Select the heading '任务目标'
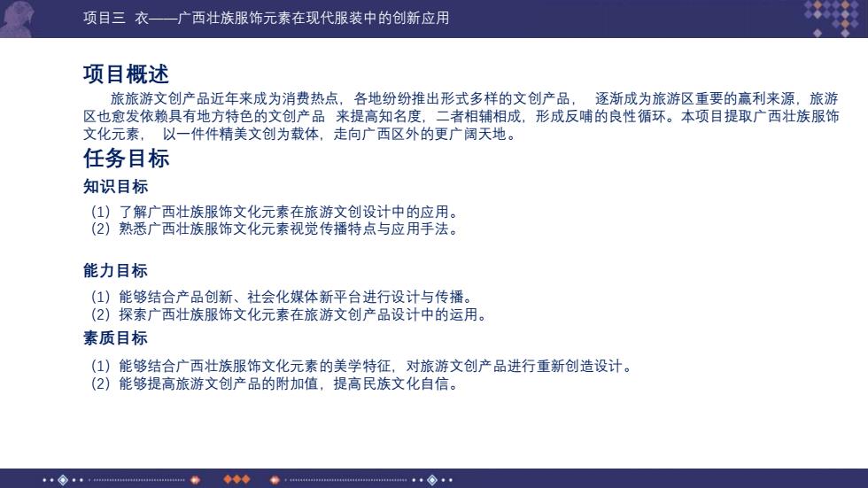The height and width of the screenshot is (488, 868). 126,159
